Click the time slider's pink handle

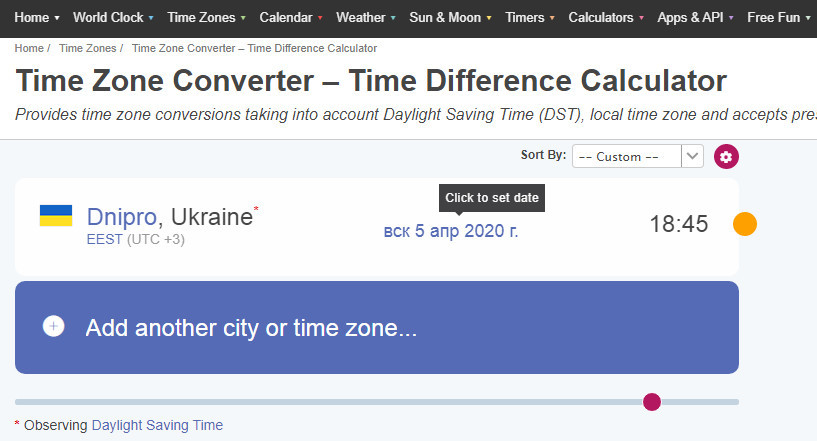[652, 402]
